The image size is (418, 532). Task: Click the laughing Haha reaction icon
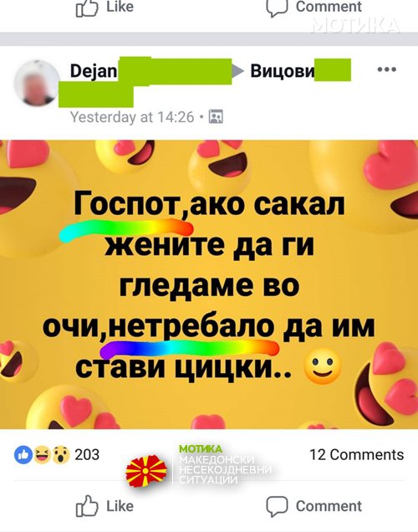(42, 455)
